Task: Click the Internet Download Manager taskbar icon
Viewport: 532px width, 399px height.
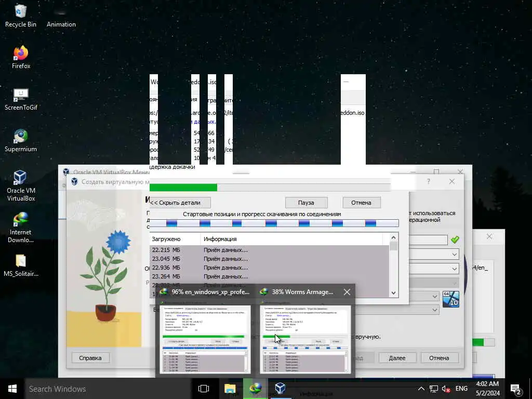Action: click(x=255, y=389)
